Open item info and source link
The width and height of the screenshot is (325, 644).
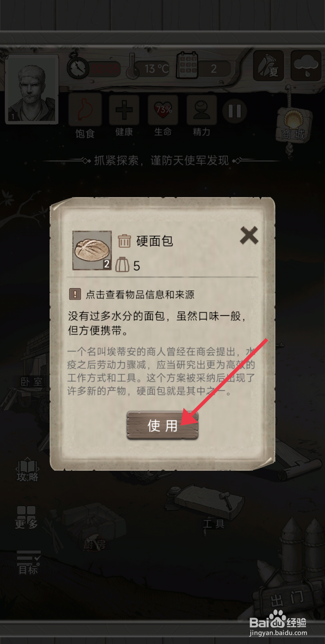point(140,294)
